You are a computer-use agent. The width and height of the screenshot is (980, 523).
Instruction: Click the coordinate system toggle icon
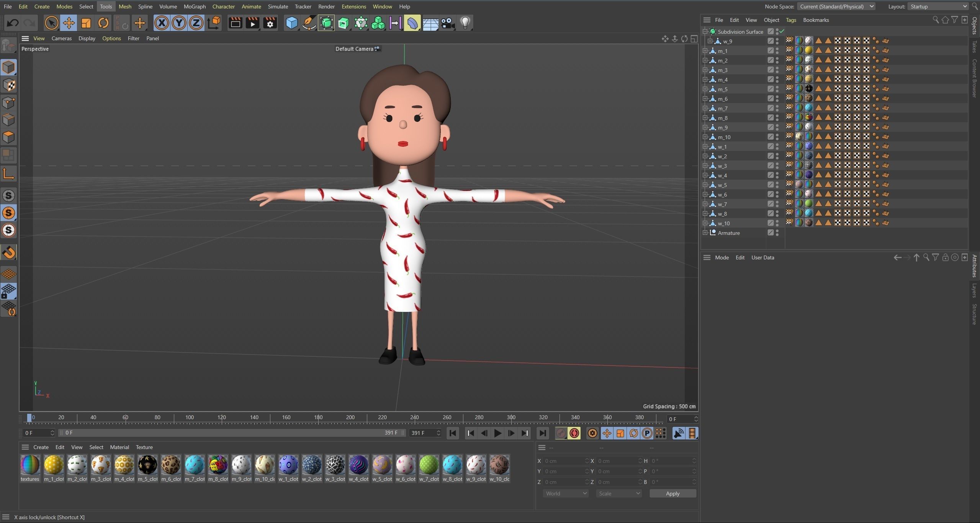pos(214,23)
